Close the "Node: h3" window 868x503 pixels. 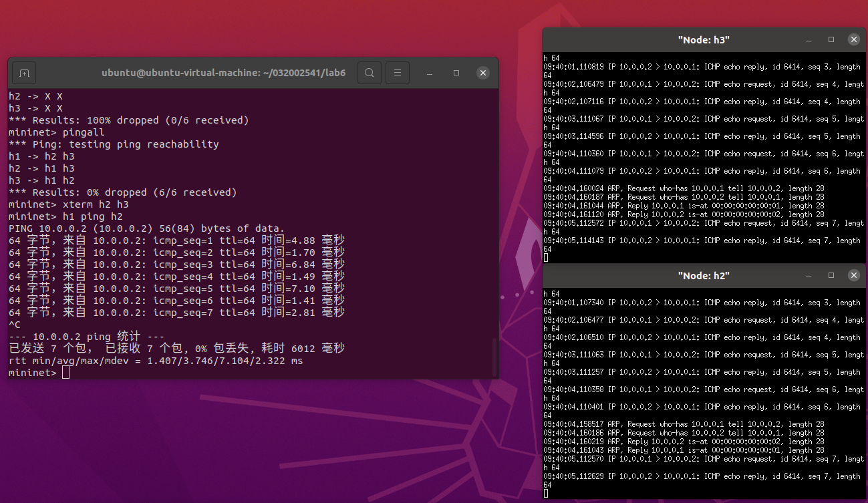(x=853, y=40)
